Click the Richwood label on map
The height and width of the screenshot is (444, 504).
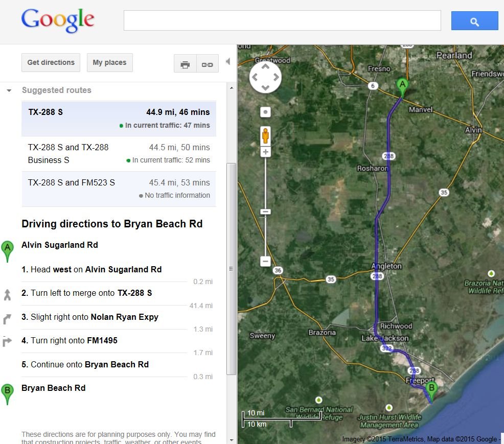click(396, 326)
